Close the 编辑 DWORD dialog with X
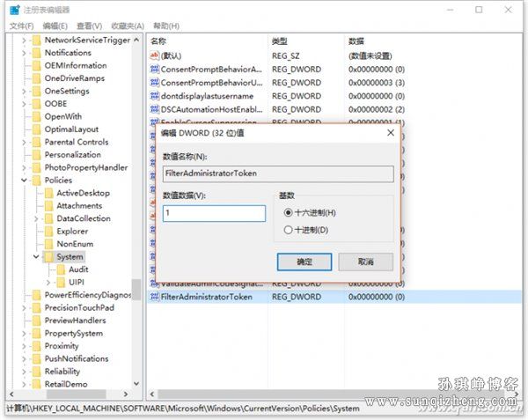Image resolution: width=528 pixels, height=420 pixels. 391,133
